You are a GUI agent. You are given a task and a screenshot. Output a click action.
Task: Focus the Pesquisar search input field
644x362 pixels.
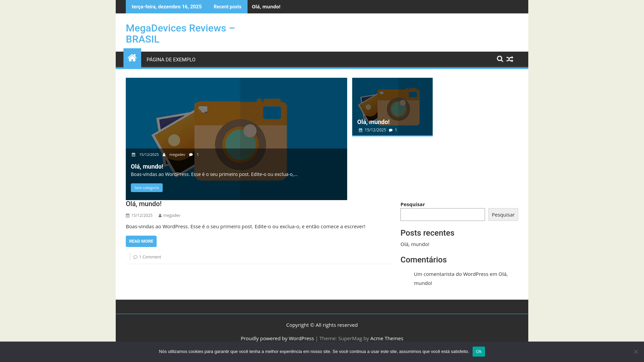(443, 215)
